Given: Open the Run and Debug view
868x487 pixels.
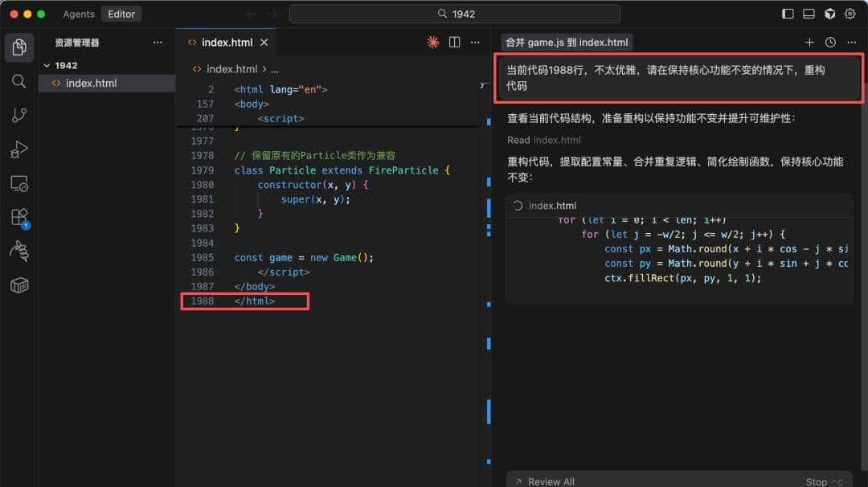Looking at the screenshot, I should coord(19,149).
